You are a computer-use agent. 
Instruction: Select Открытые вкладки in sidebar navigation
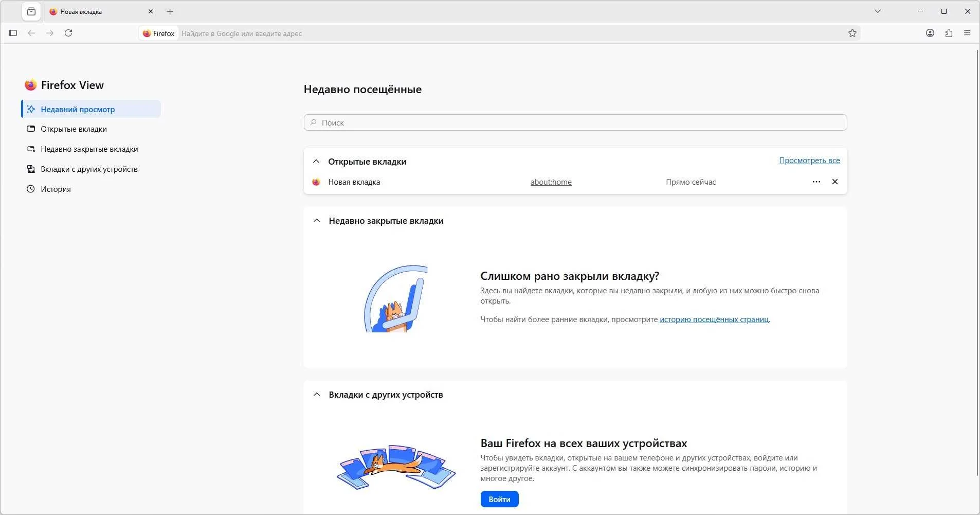click(x=91, y=129)
